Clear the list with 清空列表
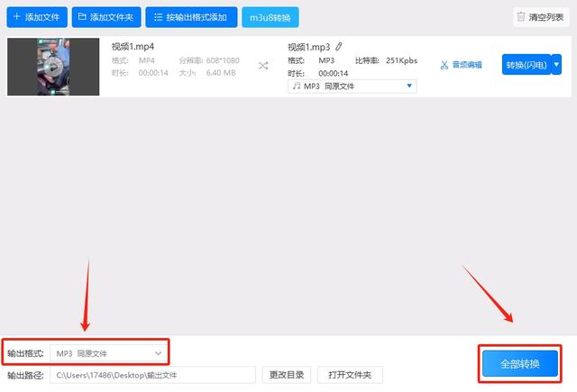The width and height of the screenshot is (577, 392). click(541, 17)
